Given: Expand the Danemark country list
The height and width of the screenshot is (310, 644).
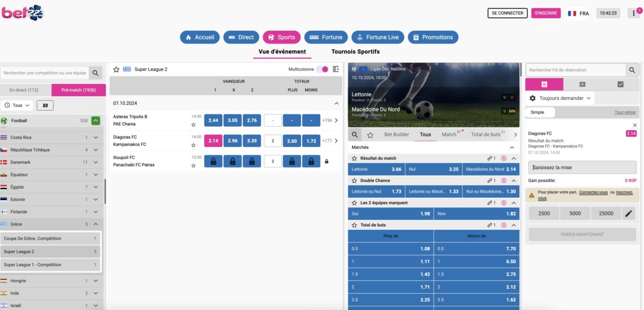Looking at the screenshot, I should (96, 162).
